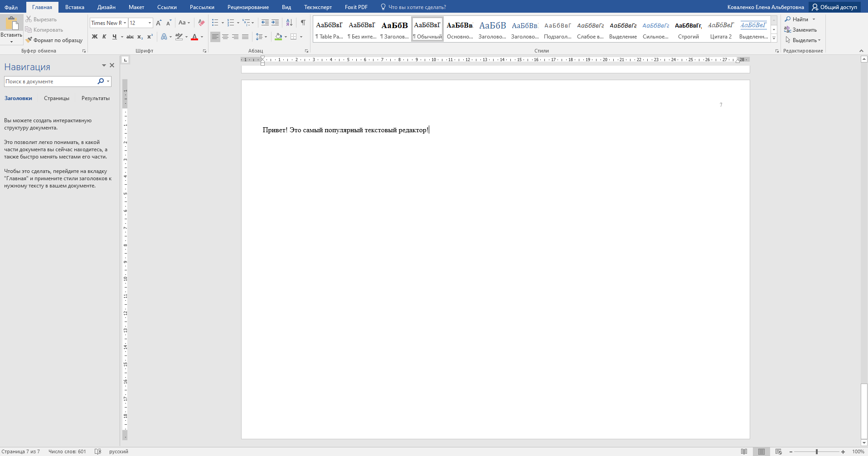
Task: Open the font size dropdown showing 12
Action: coord(150,23)
